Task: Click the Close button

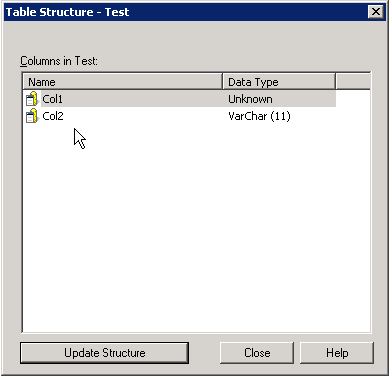Action: [257, 353]
